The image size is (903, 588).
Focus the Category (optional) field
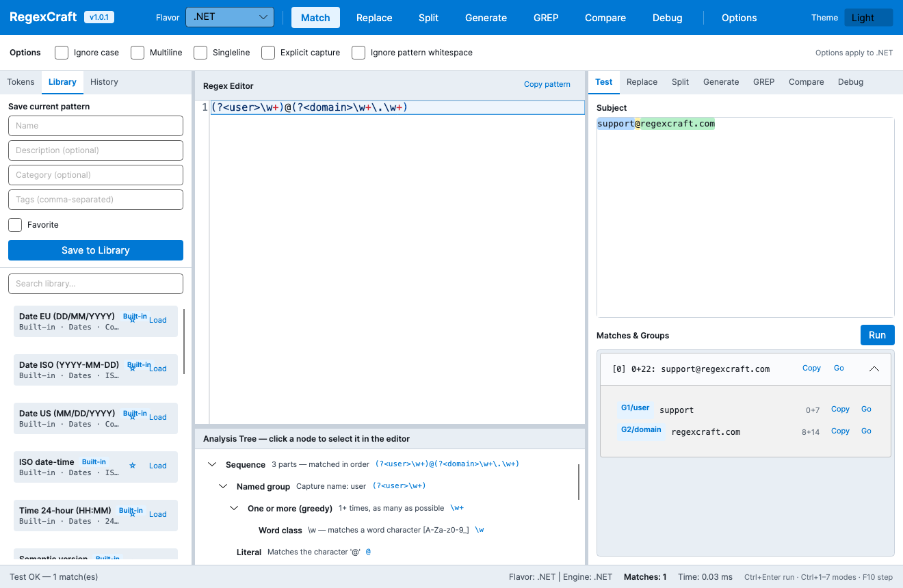96,175
